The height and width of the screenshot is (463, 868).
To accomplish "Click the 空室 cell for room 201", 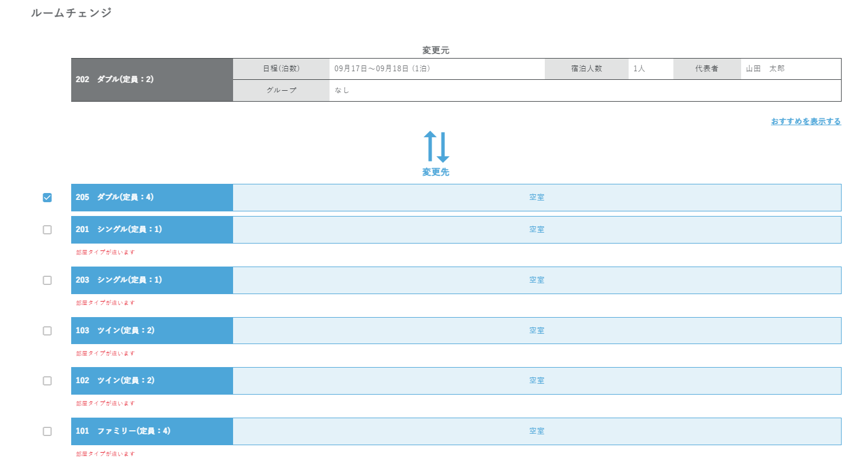I will 537,229.
